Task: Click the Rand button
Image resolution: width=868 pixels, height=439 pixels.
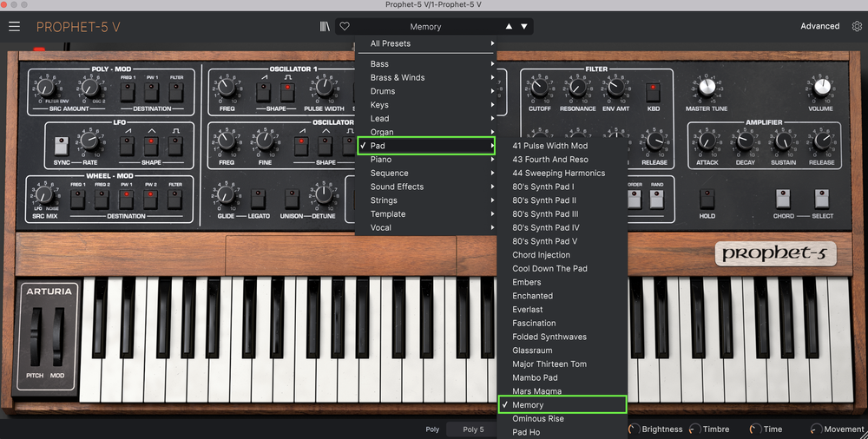Action: 657,199
